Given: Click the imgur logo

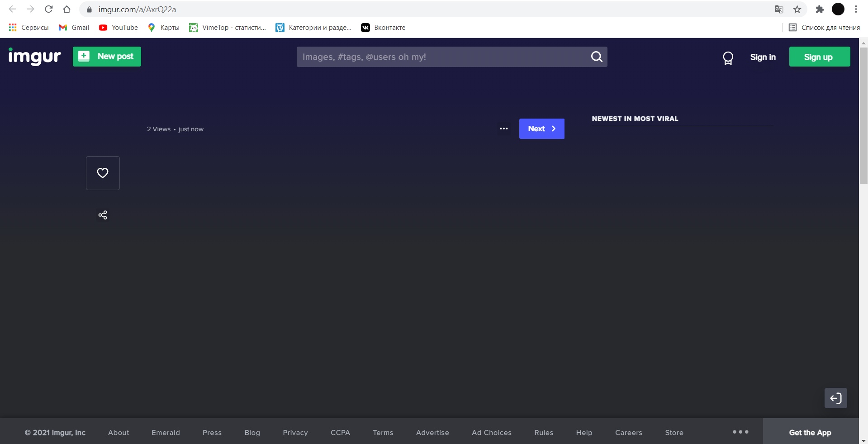Looking at the screenshot, I should click(x=34, y=57).
